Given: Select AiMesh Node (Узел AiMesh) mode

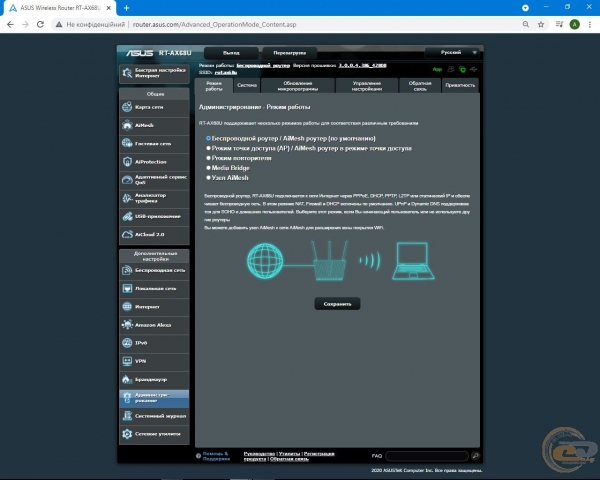Looking at the screenshot, I should [x=209, y=178].
